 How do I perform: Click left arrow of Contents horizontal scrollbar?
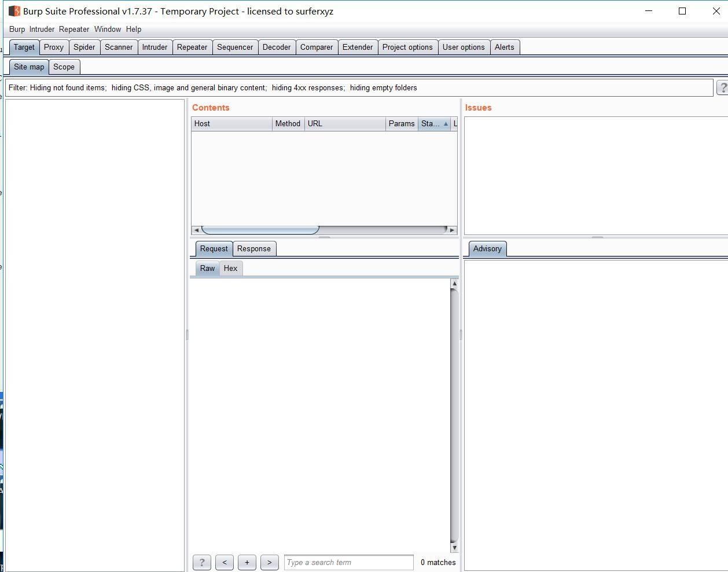click(x=196, y=230)
